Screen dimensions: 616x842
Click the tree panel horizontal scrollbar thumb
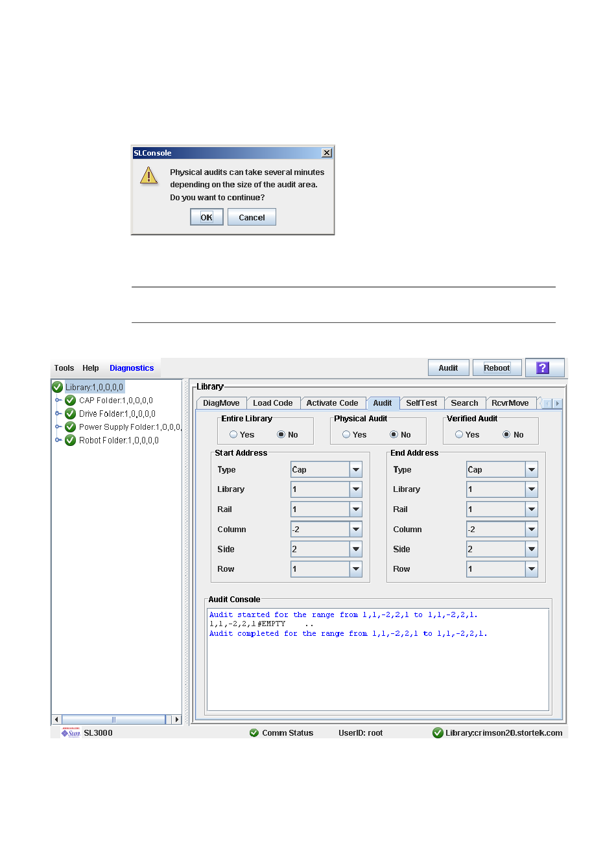point(113,719)
